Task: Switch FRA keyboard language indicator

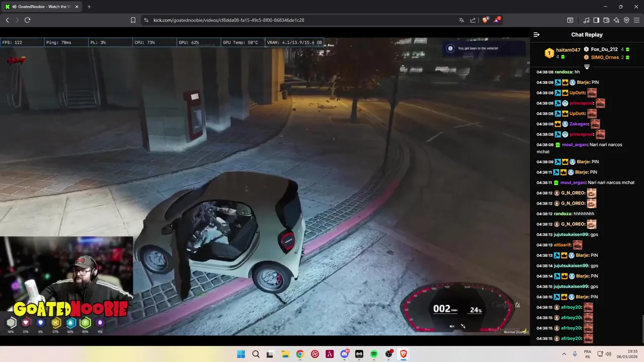Action: 588,354
